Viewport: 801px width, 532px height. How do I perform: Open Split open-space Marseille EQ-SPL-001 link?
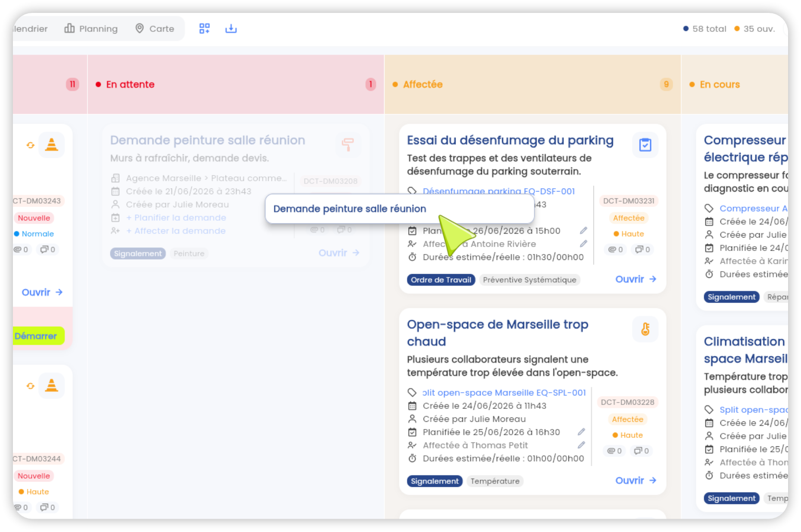pos(504,393)
